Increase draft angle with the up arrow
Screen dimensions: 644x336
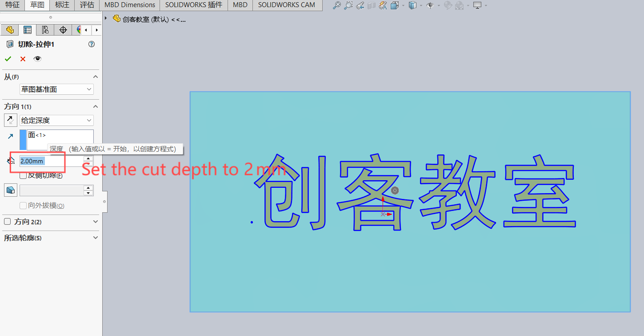[88, 188]
